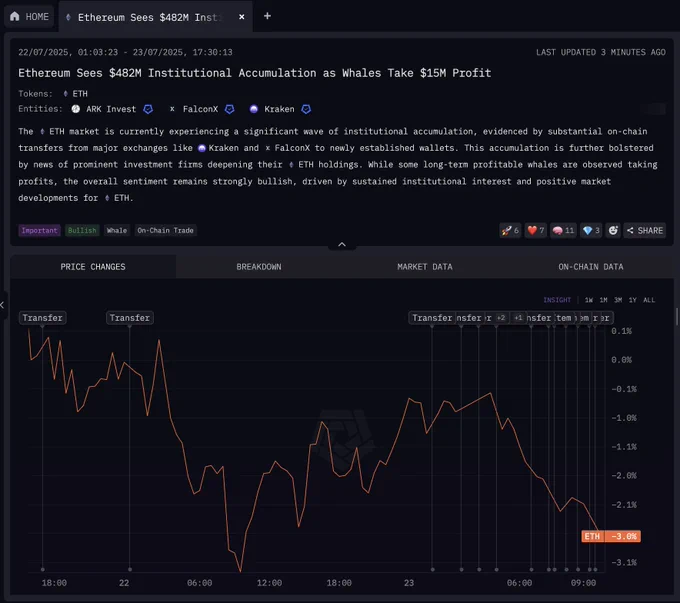Screen dimensions: 680x603
Task: Select the 1M chart range
Action: pyautogui.click(x=603, y=300)
